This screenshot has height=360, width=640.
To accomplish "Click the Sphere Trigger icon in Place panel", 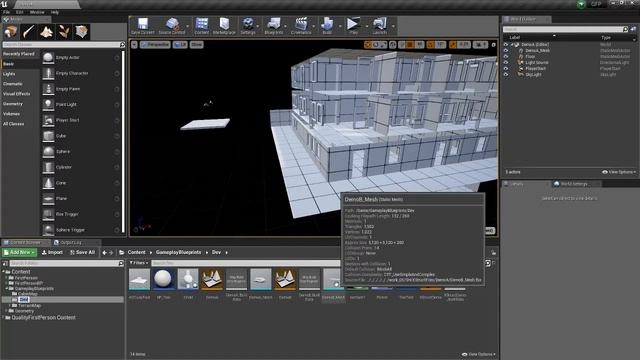I will pos(48,230).
